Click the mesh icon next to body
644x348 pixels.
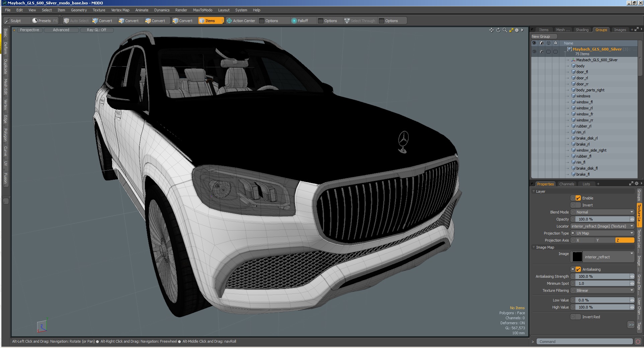point(573,66)
